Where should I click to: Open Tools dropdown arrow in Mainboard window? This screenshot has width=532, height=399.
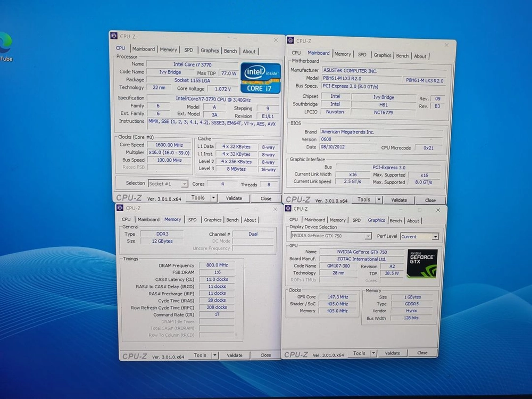click(379, 200)
